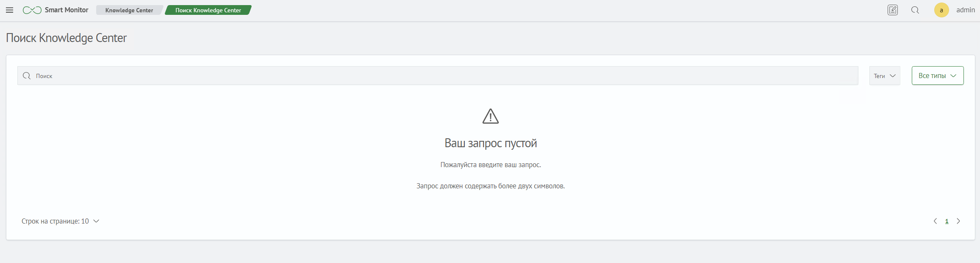Click the global search magnifier icon
The width and height of the screenshot is (980, 263).
[915, 10]
